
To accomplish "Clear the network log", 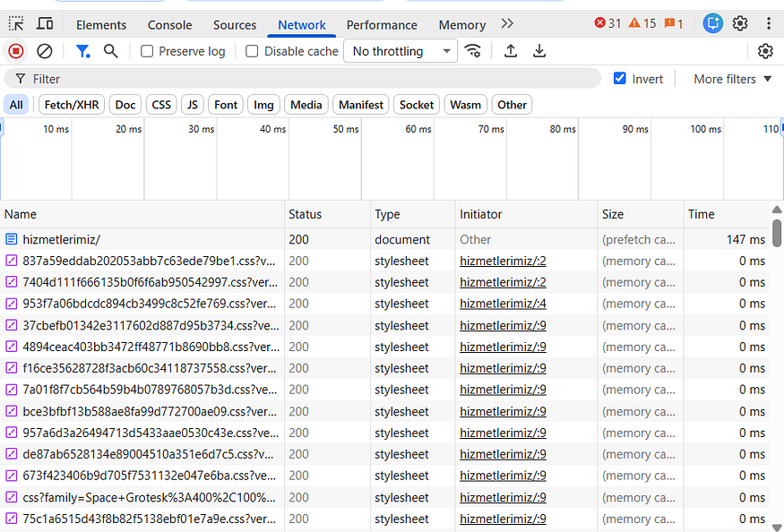I will point(45,51).
